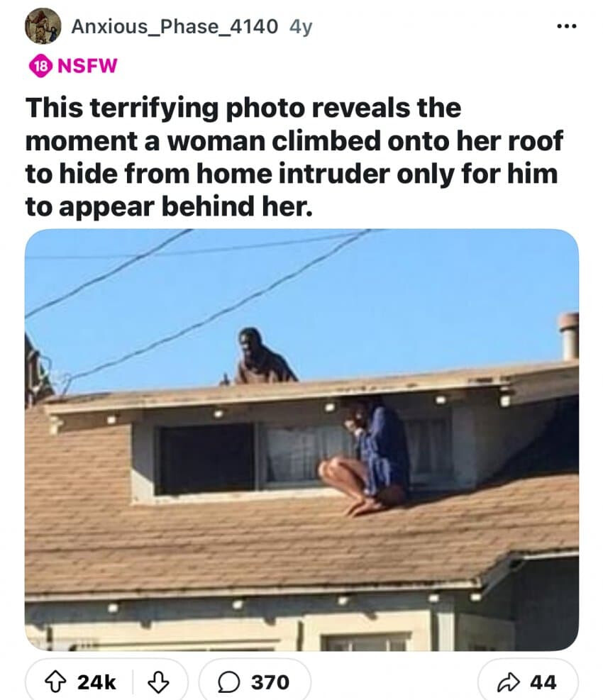Screen dimensions: 603x700
Task: Click the NSFW tag label
Action: [87, 66]
